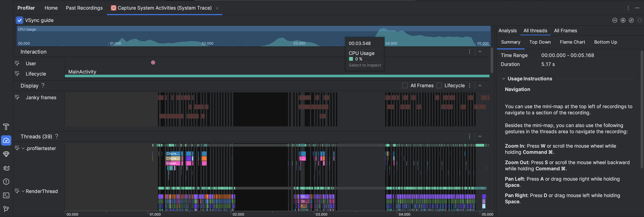Enable the All Frames checkbox
The width and height of the screenshot is (644, 217).
405,85
